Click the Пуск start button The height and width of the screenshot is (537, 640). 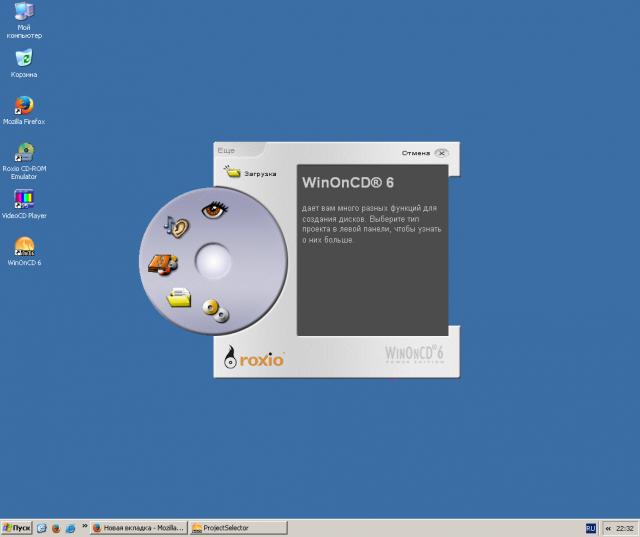(x=17, y=527)
